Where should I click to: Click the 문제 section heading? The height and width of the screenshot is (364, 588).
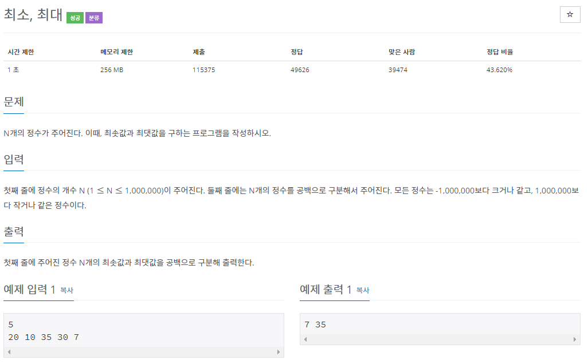[14, 102]
